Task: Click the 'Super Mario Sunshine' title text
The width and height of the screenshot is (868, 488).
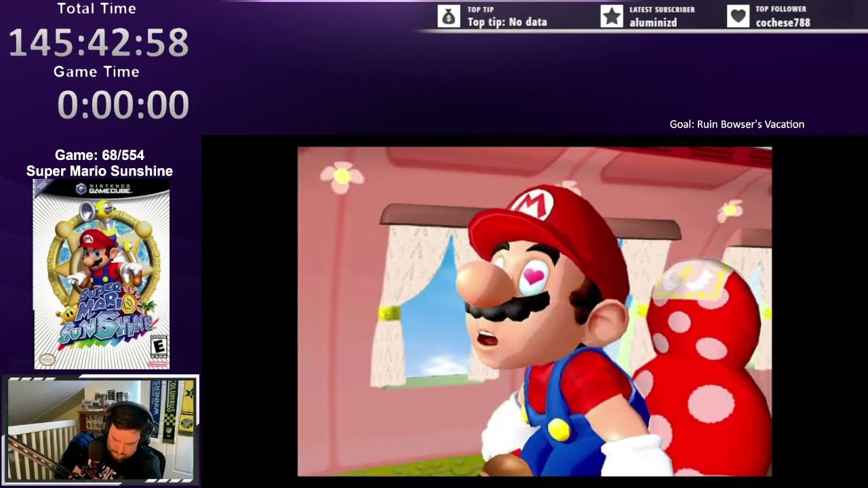Action: (100, 171)
